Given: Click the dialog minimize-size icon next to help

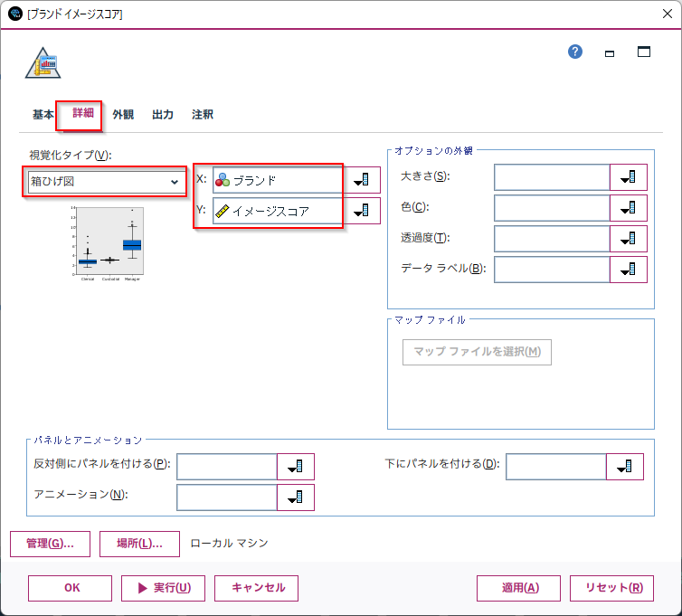Looking at the screenshot, I should (610, 53).
